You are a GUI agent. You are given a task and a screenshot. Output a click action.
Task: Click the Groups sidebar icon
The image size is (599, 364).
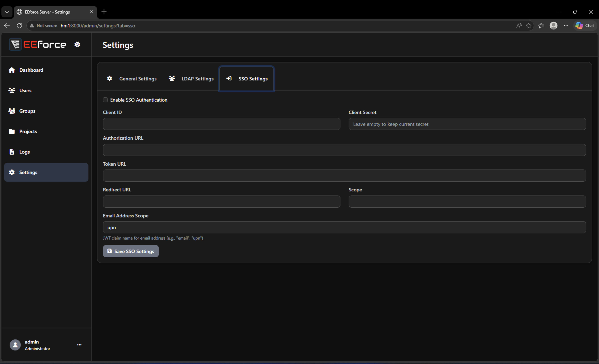click(x=12, y=111)
